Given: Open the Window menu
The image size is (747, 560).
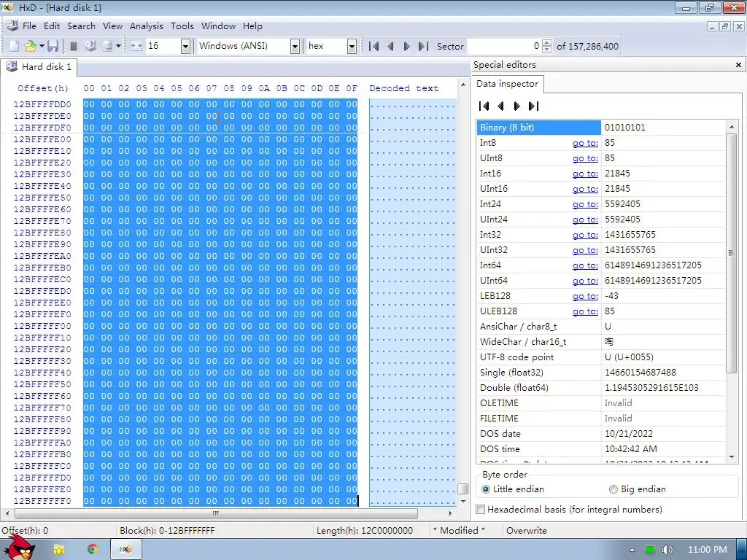Looking at the screenshot, I should [x=218, y=26].
